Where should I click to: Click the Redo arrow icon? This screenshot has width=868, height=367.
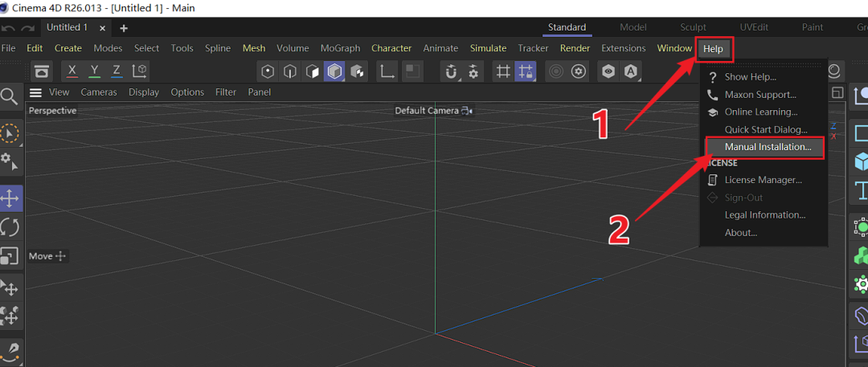tap(27, 28)
